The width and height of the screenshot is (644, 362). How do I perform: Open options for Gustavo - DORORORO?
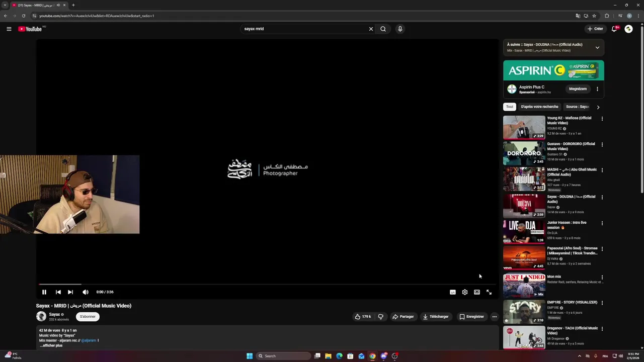602,144
